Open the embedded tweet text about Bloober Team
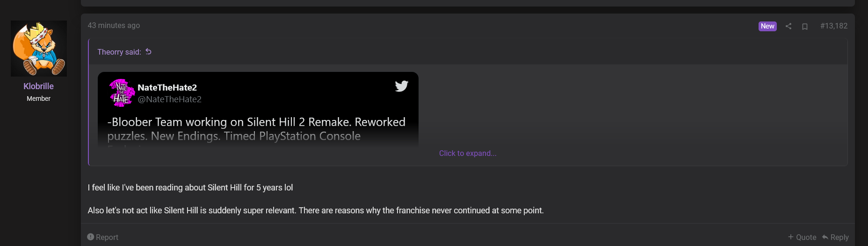Viewport: 868px width, 246px height. pyautogui.click(x=256, y=129)
